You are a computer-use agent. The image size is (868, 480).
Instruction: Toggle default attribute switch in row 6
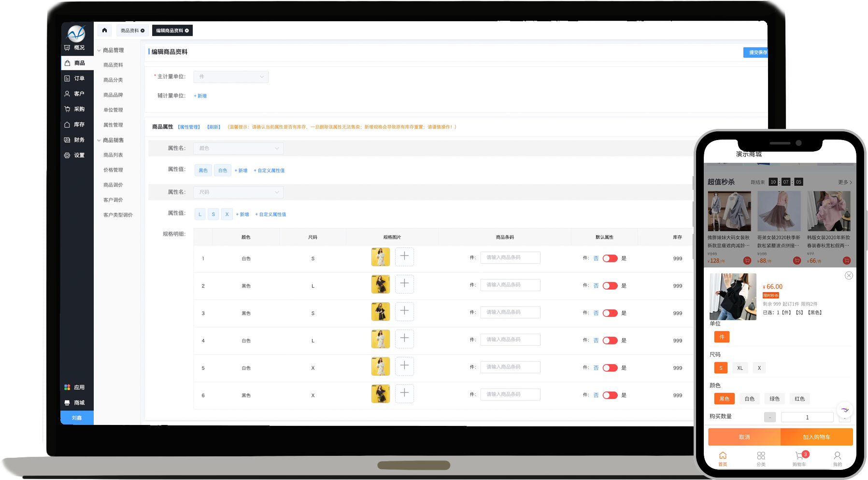610,395
